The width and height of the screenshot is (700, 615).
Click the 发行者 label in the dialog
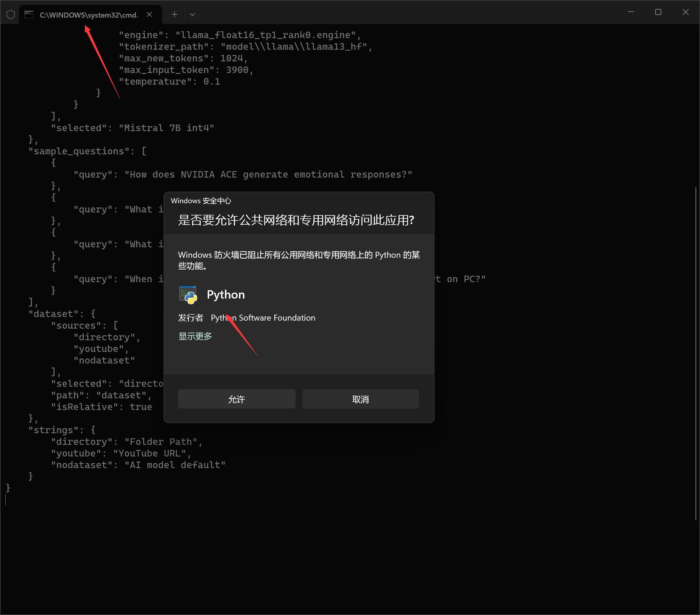[190, 318]
